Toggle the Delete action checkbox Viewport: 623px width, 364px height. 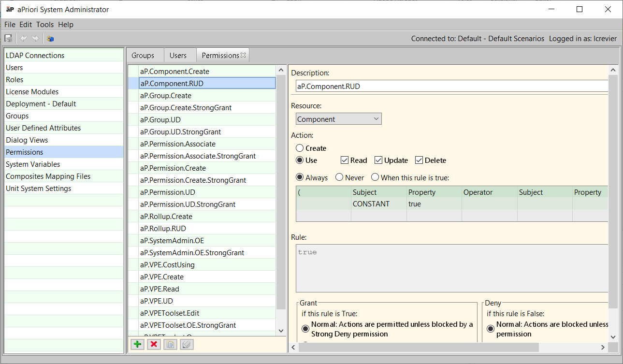point(419,160)
